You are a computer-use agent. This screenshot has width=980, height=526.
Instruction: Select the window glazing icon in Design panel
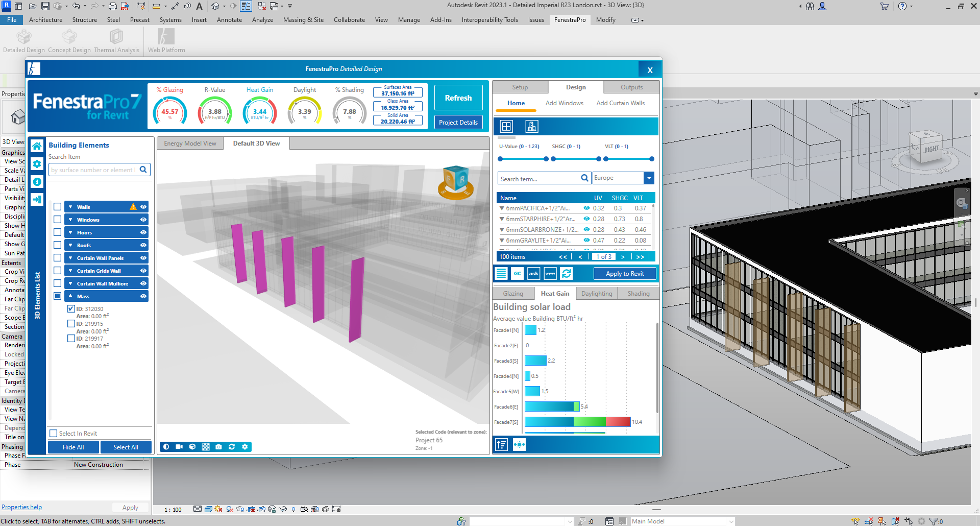506,127
